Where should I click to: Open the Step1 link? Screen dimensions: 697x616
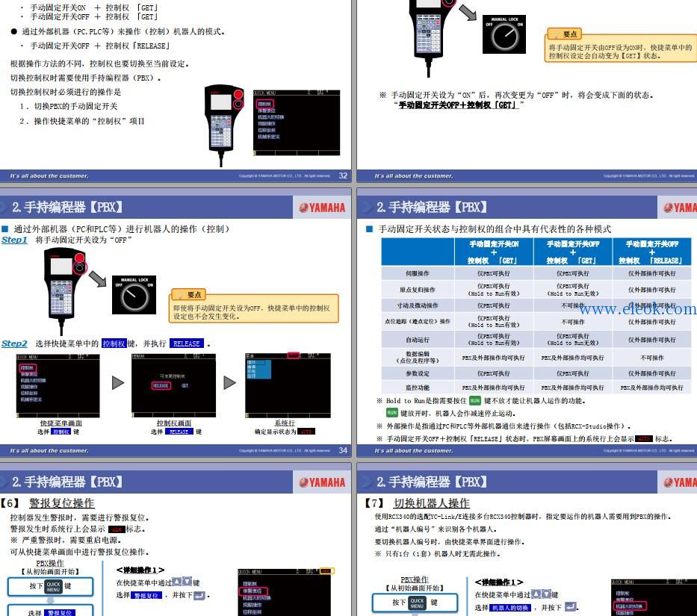[x=14, y=240]
